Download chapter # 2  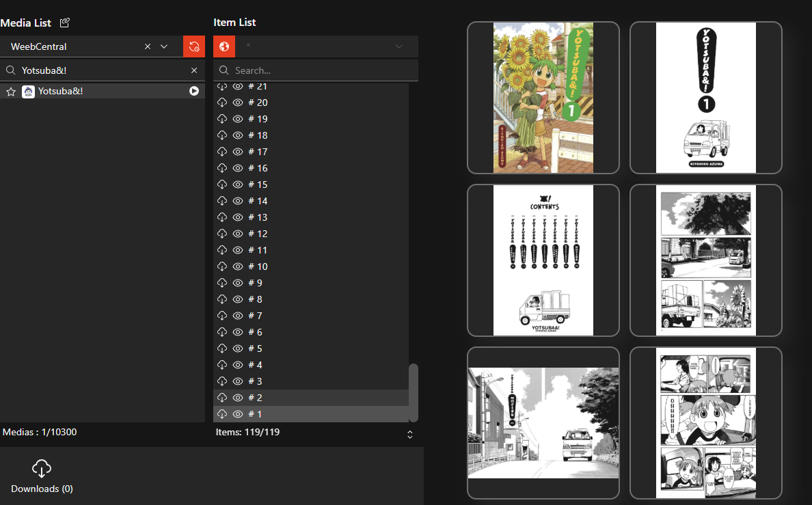222,398
